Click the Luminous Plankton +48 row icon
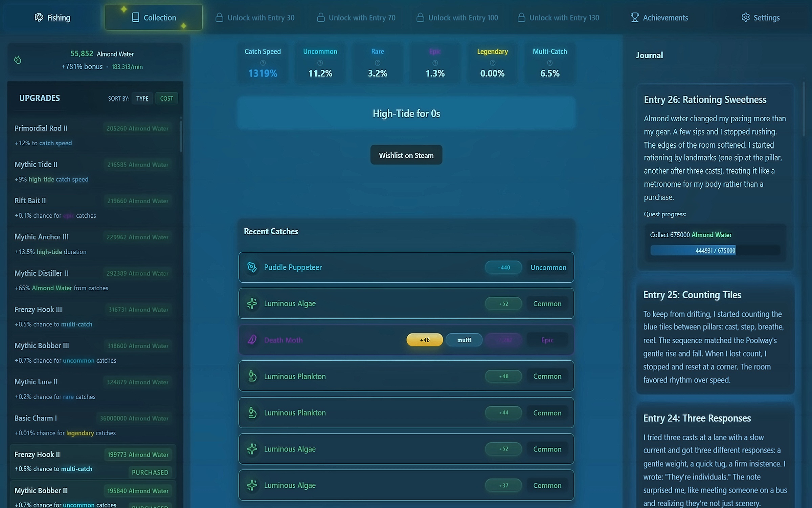Viewport: 812px width, 508px height. [x=252, y=376]
